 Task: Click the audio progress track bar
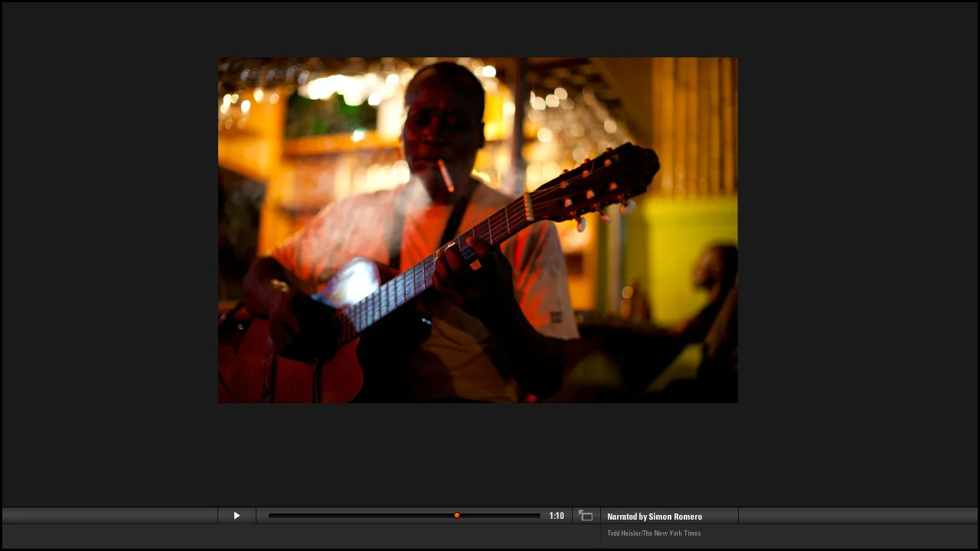pos(404,516)
